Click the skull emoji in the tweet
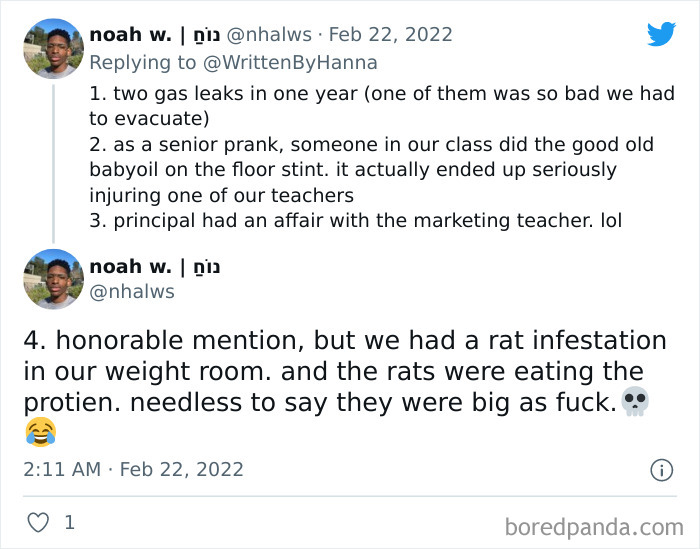 [634, 402]
